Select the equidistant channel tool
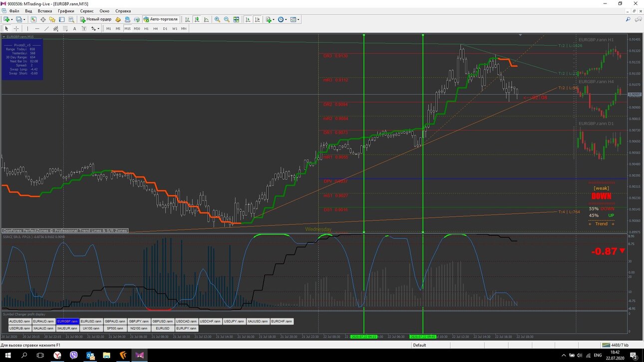Viewport: 644px width, 362px height. (x=56, y=28)
